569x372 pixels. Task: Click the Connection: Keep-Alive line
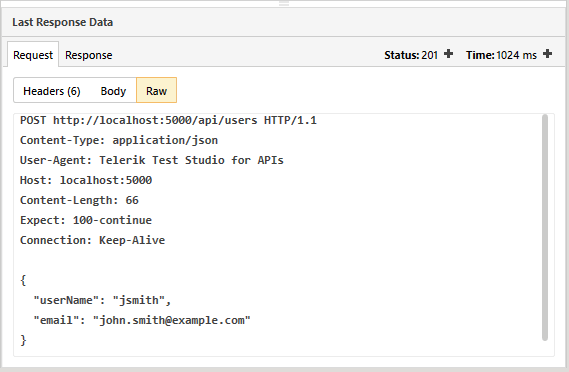pos(93,240)
